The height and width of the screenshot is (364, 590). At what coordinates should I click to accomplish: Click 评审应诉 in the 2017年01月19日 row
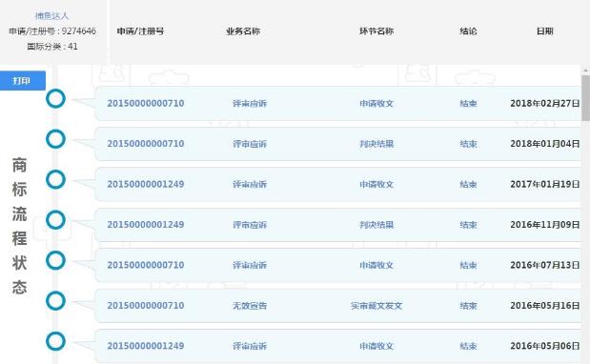[250, 184]
